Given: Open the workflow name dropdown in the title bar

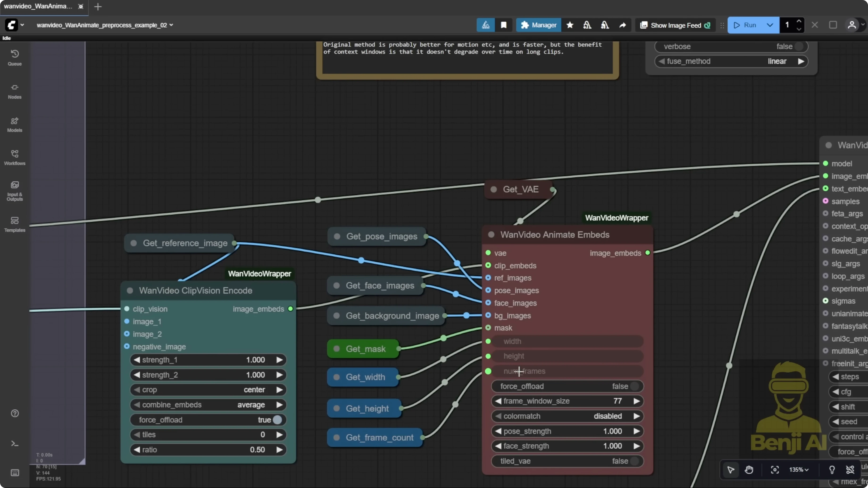Looking at the screenshot, I should coord(172,25).
